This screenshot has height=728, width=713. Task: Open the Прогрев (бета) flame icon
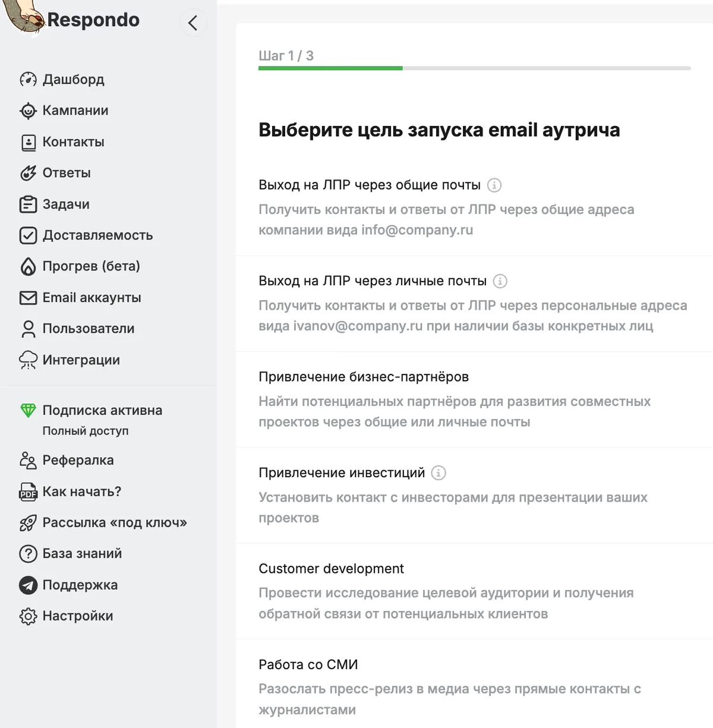(28, 266)
